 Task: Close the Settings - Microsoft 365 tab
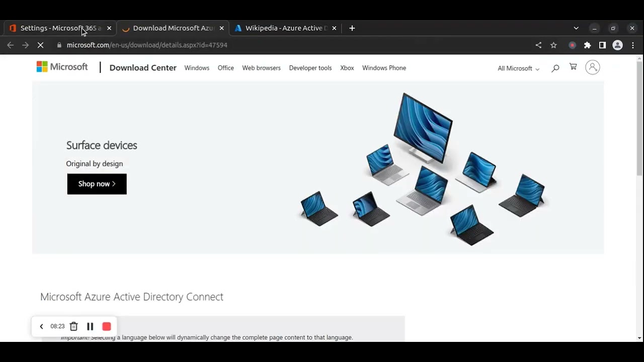[x=109, y=28]
